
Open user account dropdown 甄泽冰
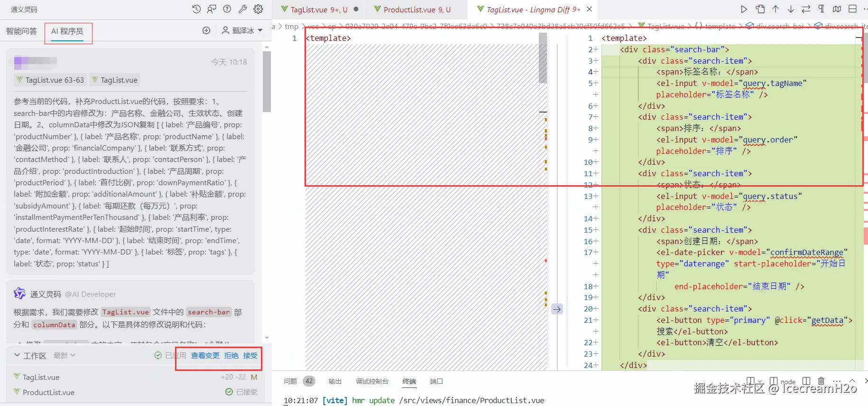click(242, 30)
